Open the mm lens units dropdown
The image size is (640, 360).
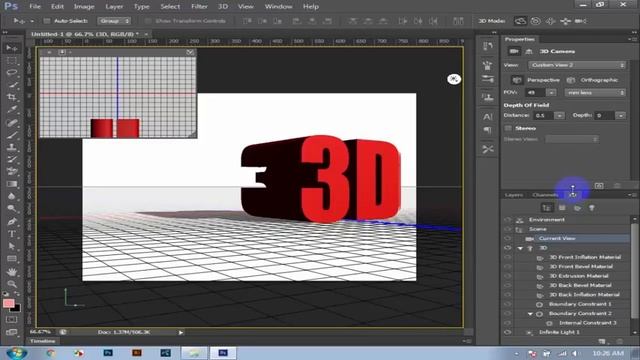click(x=595, y=93)
